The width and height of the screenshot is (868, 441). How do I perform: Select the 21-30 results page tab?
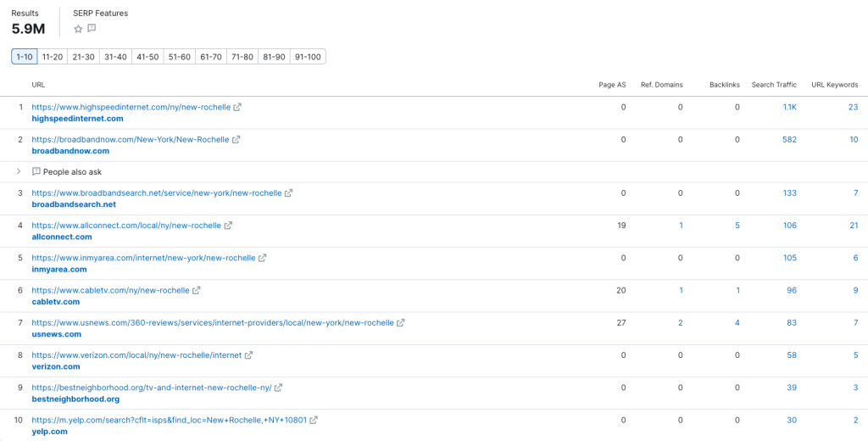[84, 57]
